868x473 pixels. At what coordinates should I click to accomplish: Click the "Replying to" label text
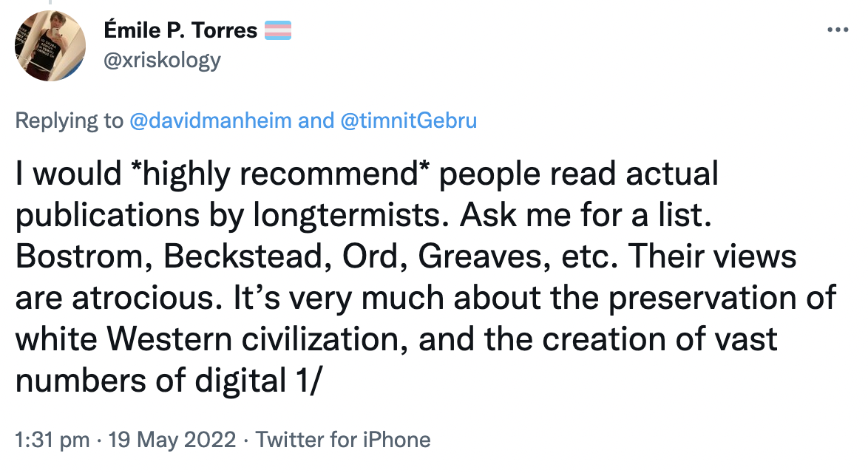tap(69, 121)
